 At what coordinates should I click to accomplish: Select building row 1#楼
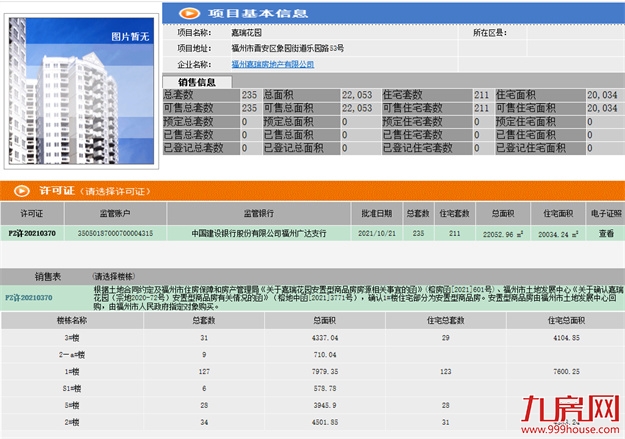[x=72, y=371]
